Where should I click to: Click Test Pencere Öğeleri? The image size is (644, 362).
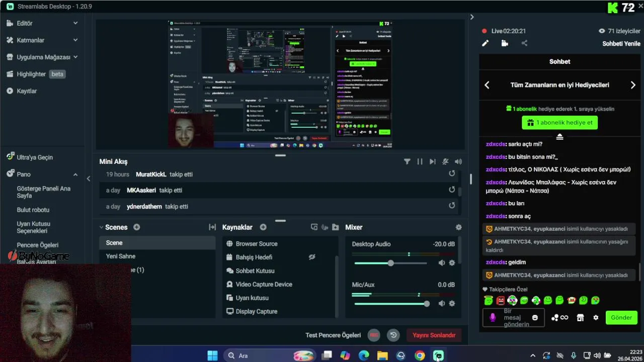point(333,335)
